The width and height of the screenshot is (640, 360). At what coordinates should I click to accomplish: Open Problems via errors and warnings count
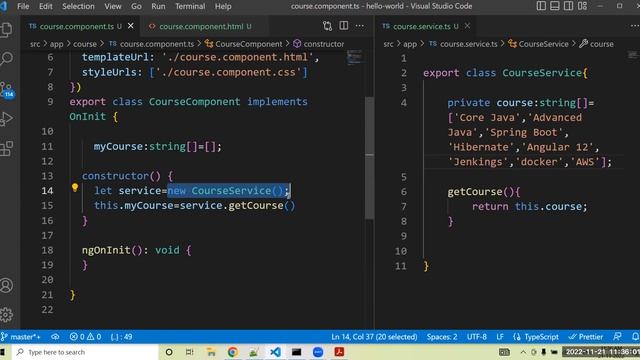point(85,337)
